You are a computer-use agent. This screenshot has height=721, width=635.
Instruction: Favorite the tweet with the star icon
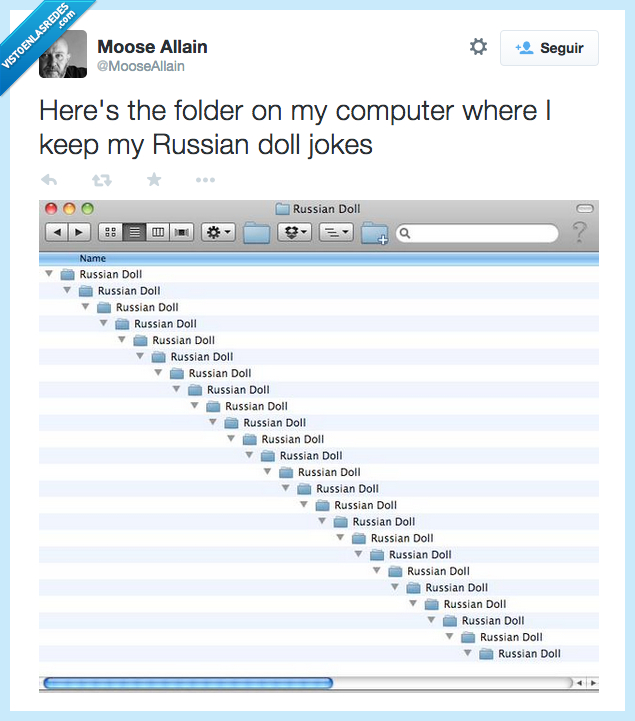pyautogui.click(x=154, y=180)
